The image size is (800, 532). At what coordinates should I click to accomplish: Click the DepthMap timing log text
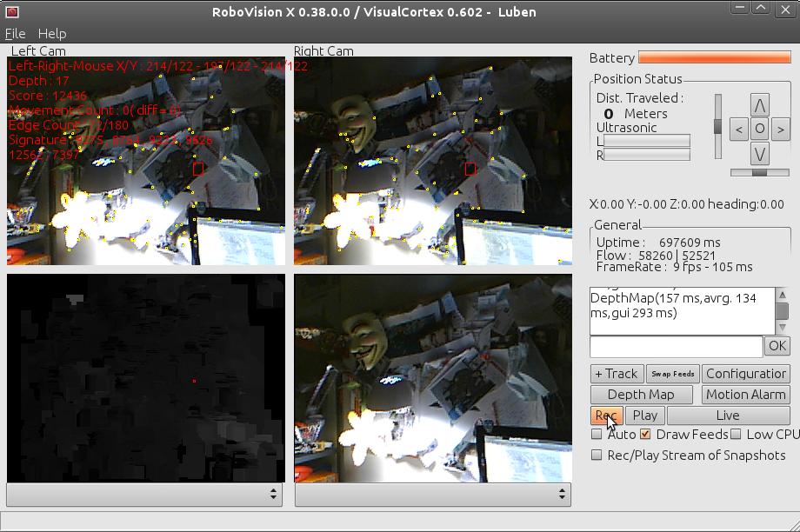coord(673,305)
